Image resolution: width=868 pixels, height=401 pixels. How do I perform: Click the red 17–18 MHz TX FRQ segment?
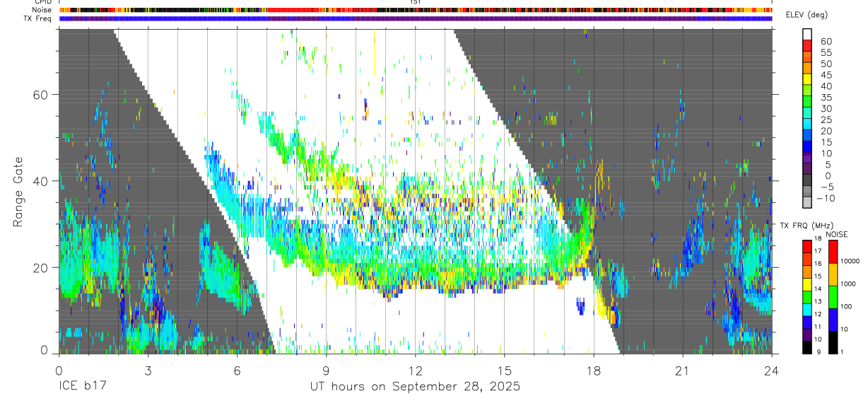(x=807, y=246)
